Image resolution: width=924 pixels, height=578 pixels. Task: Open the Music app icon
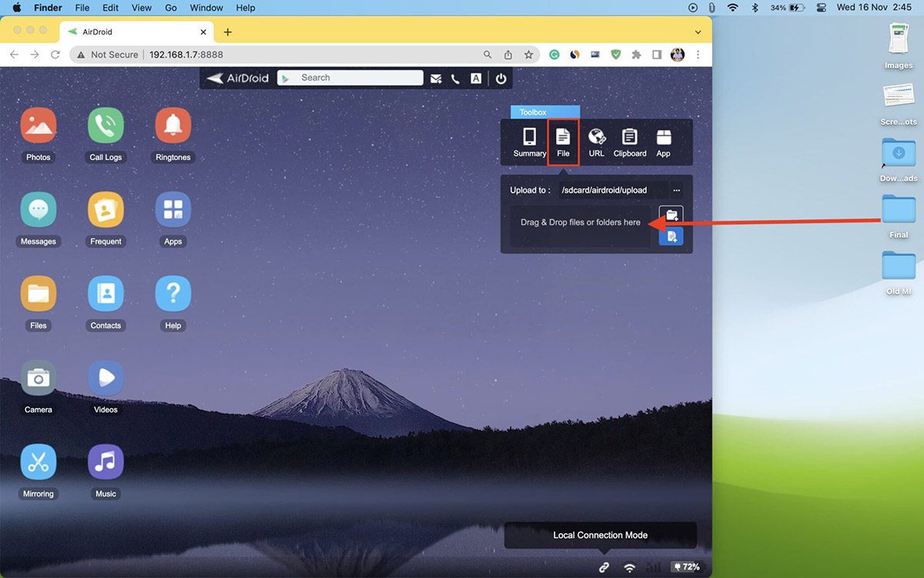[x=105, y=462]
